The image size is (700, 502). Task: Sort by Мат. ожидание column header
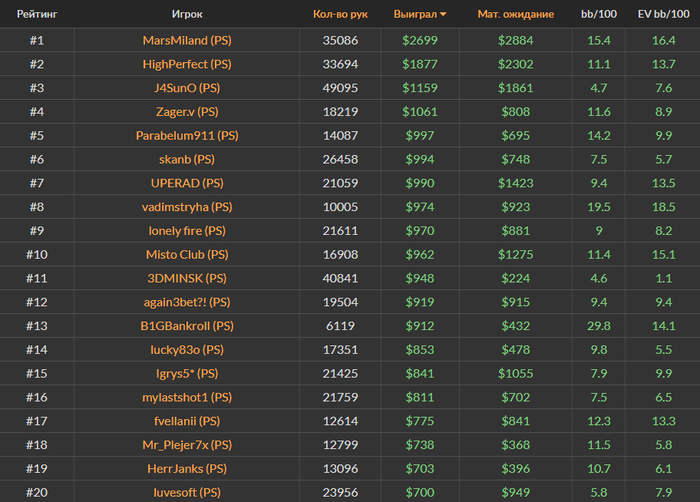[516, 14]
